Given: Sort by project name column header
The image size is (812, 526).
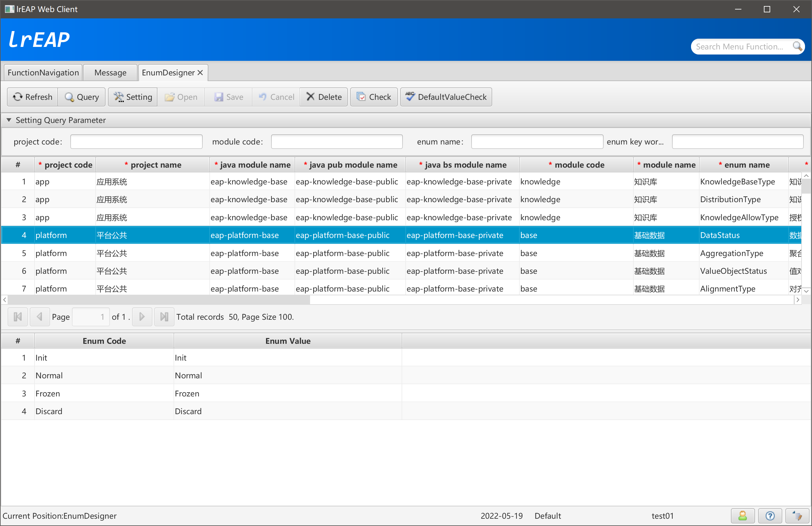Looking at the screenshot, I should tap(153, 165).
